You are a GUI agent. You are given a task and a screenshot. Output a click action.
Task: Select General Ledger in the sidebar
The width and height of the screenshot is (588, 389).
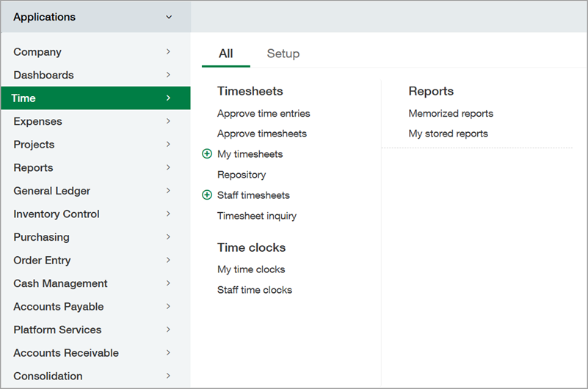point(52,191)
